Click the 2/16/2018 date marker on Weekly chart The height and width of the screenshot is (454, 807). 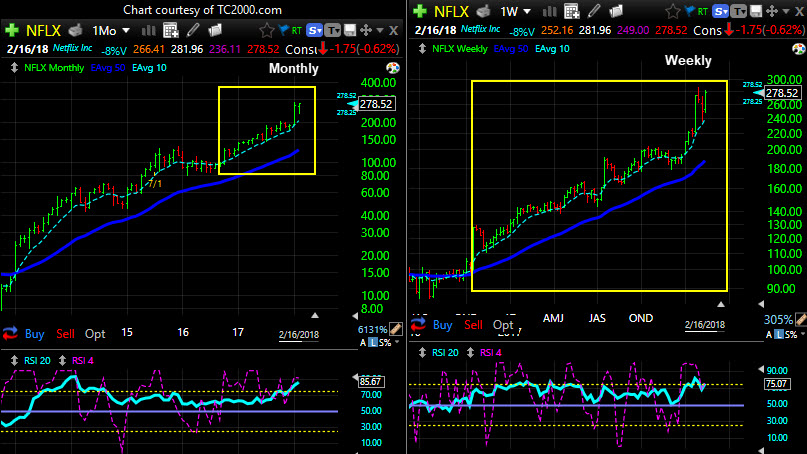coord(705,325)
